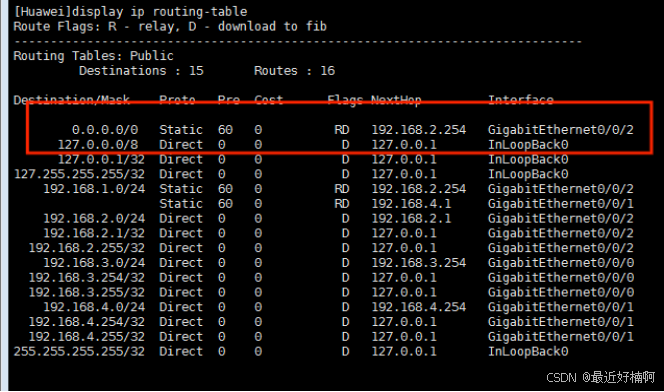Click destination 192.168.3.0/24
The width and height of the screenshot is (664, 392).
click(94, 263)
